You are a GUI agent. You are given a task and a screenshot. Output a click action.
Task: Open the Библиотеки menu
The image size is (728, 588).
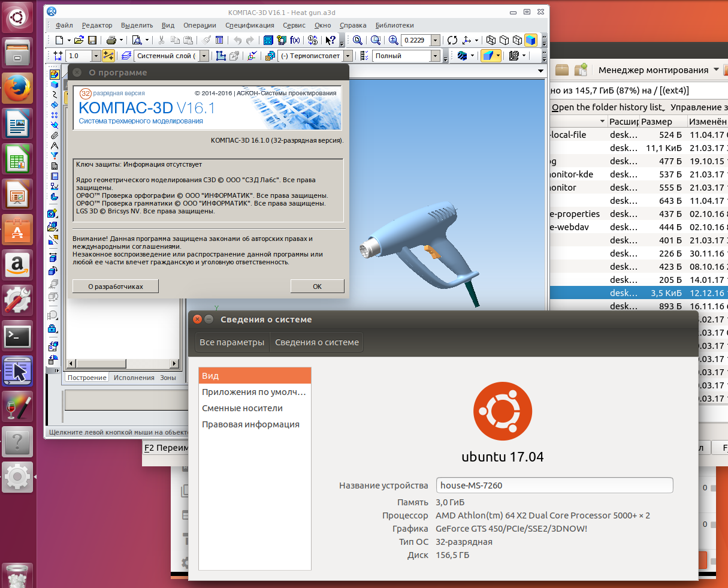coord(394,25)
